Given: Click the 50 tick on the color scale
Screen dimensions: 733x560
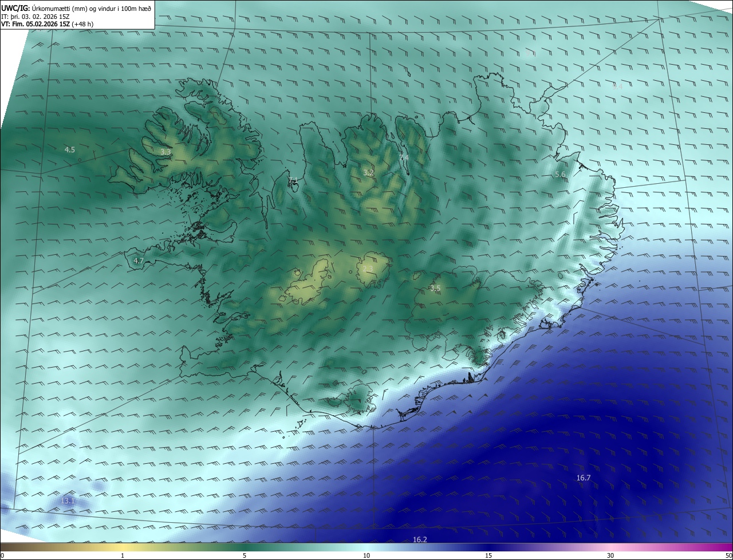Looking at the screenshot, I should (728, 555).
